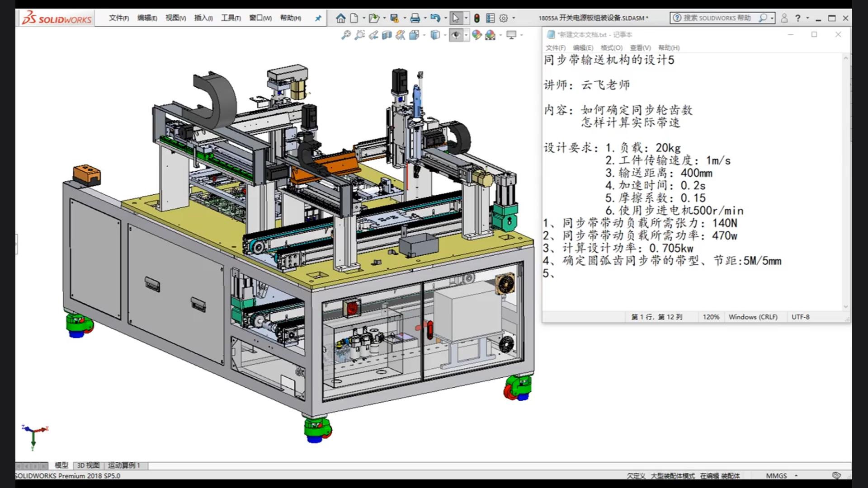
Task: Pin the SolidWorks menu bar
Action: pos(318,18)
